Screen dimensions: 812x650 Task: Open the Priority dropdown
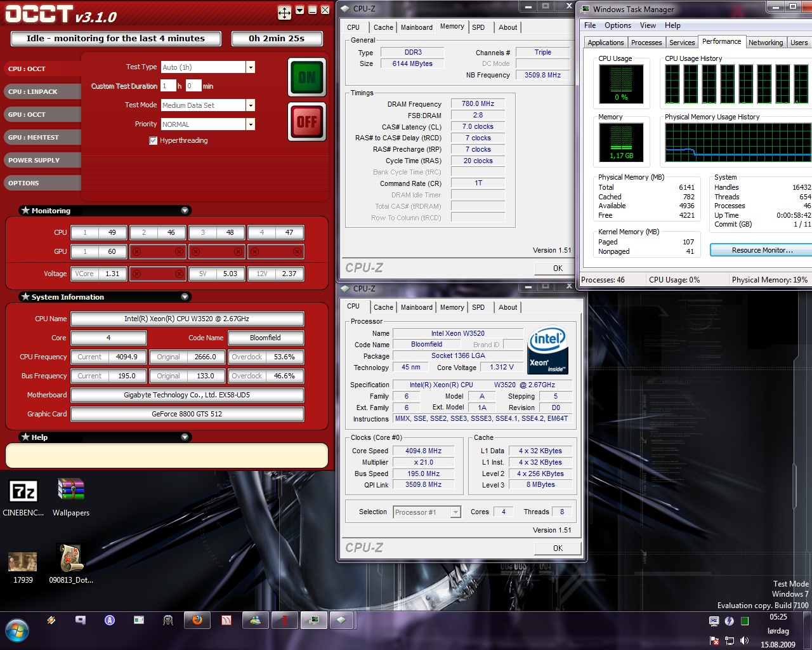point(251,124)
